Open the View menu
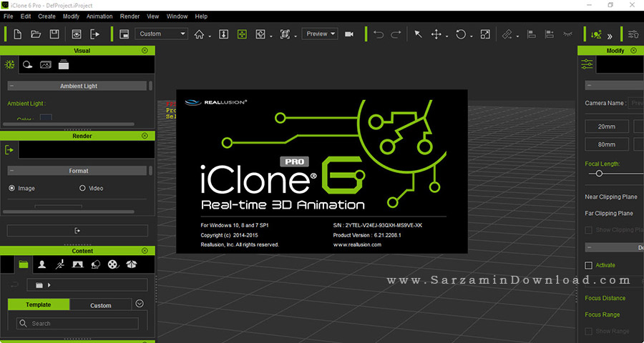This screenshot has width=644, height=343. (x=153, y=16)
